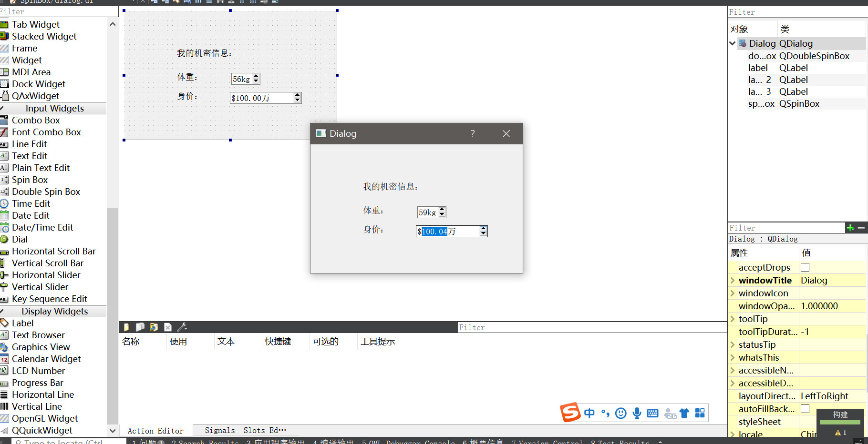Open the configure wrench icon in Action Editor
868x444 pixels.
[x=182, y=327]
